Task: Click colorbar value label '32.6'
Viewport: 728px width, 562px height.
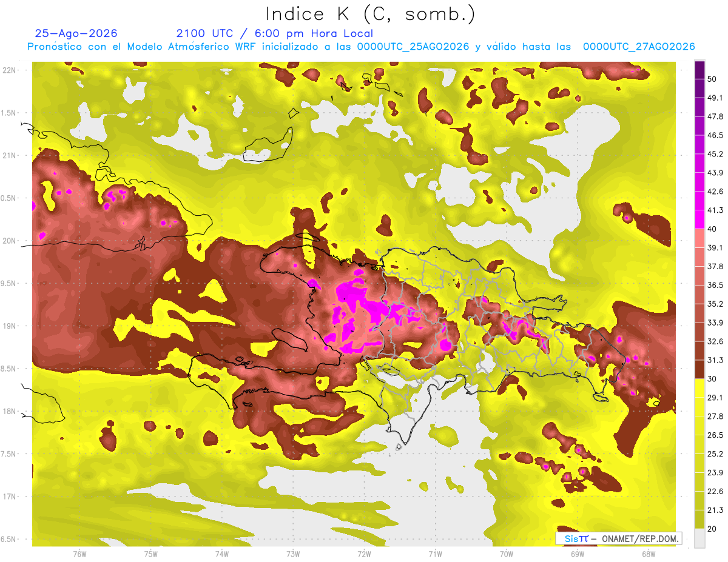Action: pos(715,341)
